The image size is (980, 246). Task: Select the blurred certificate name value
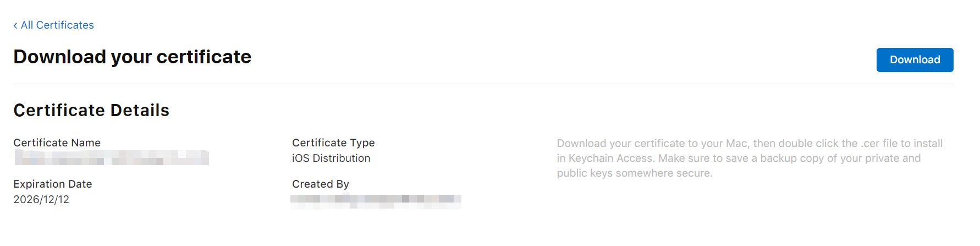tap(112, 157)
